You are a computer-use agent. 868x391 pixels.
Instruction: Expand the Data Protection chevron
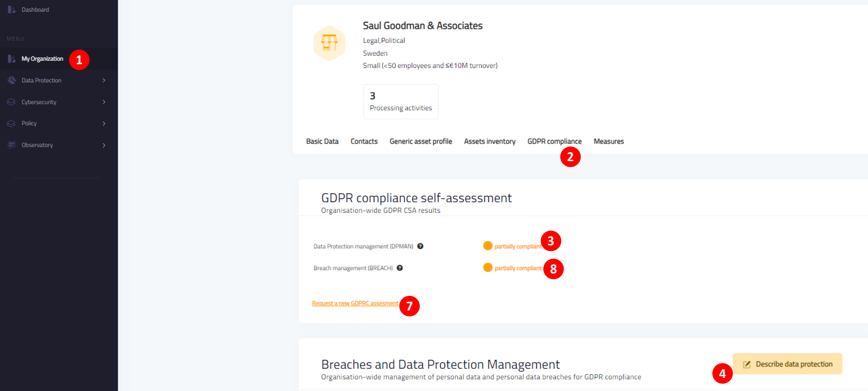(104, 80)
